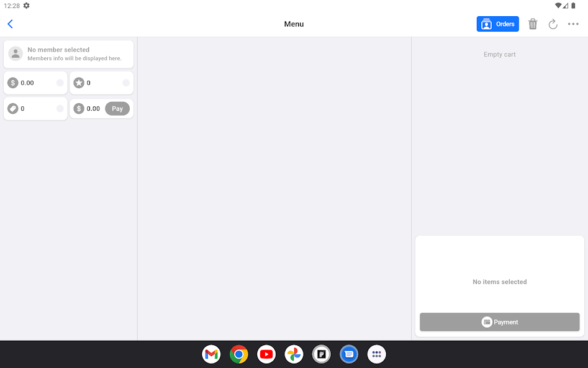
Task: Clear the cart with the trash icon
Action: click(533, 24)
